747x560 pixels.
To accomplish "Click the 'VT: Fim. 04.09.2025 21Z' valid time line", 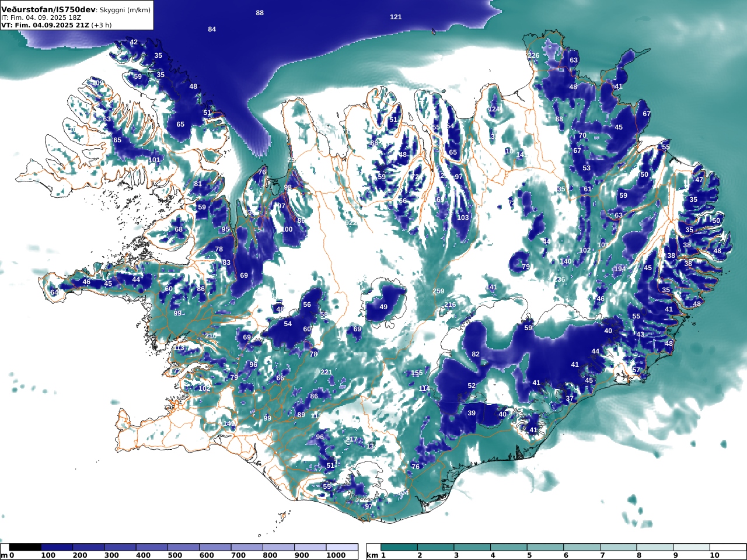I will [x=45, y=25].
